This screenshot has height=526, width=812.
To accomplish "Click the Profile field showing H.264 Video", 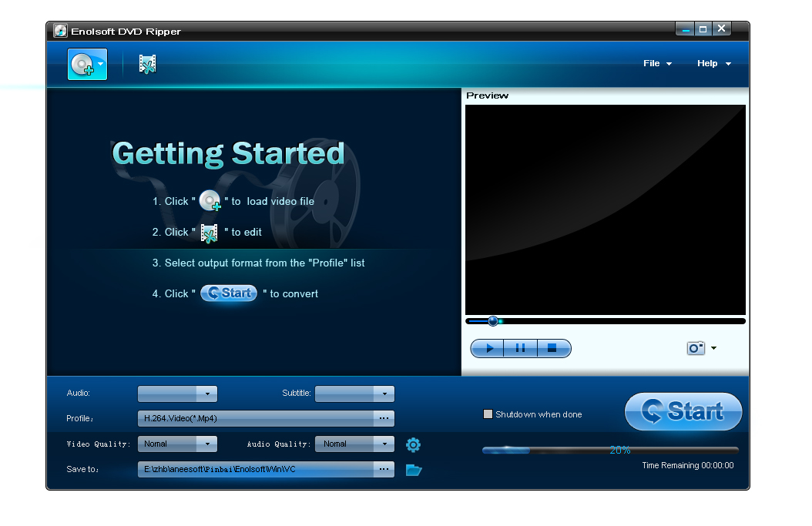I will coord(256,418).
